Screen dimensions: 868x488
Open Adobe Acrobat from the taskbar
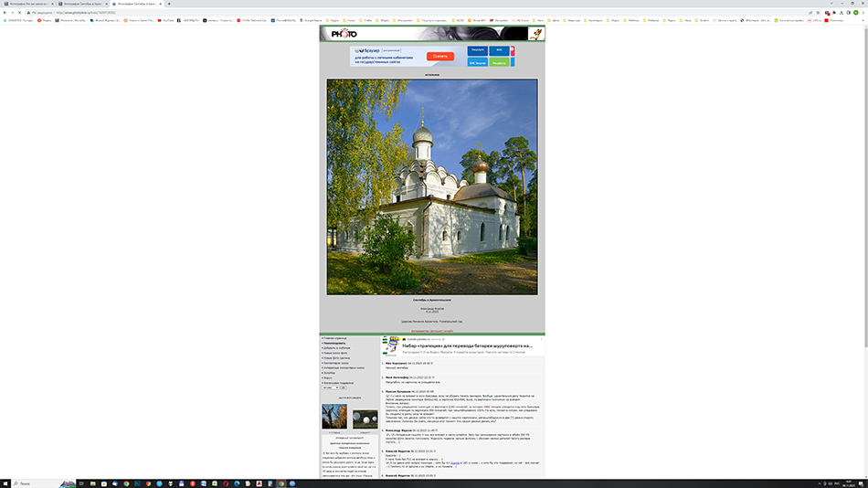(x=259, y=483)
